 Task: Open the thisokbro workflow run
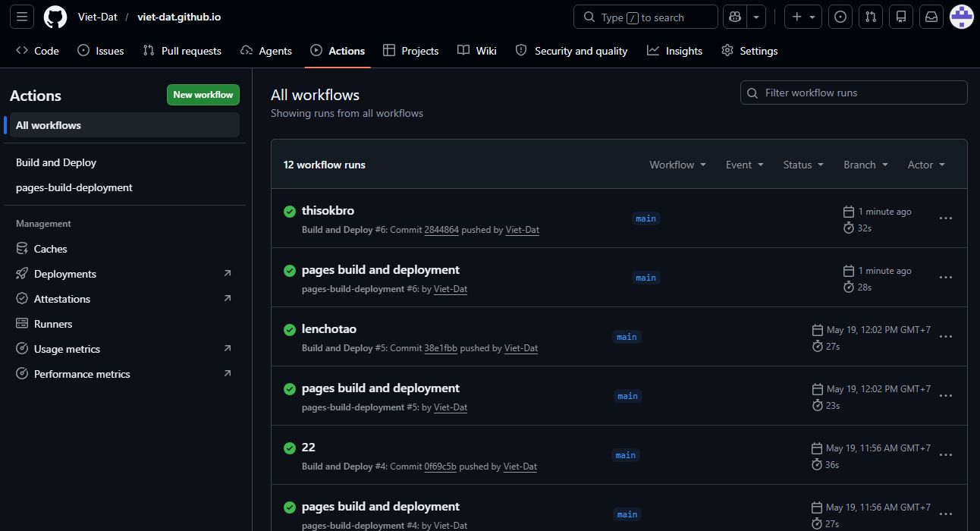pyautogui.click(x=328, y=210)
